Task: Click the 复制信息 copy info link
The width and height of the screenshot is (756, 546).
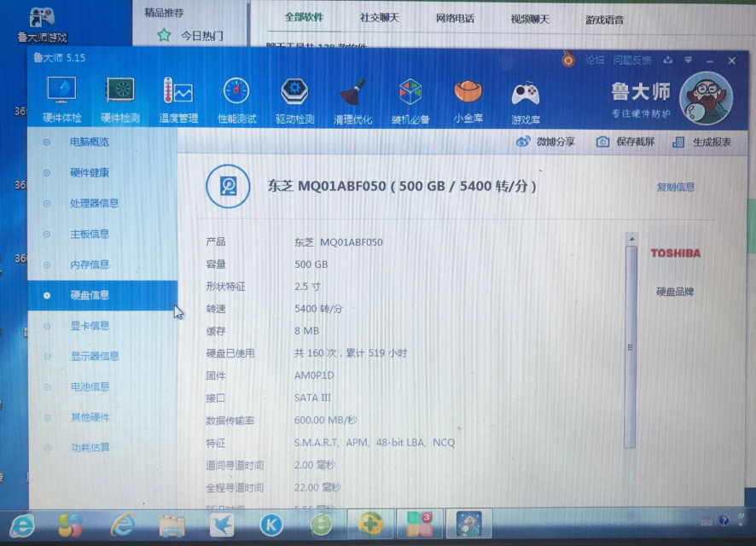Action: [676, 187]
